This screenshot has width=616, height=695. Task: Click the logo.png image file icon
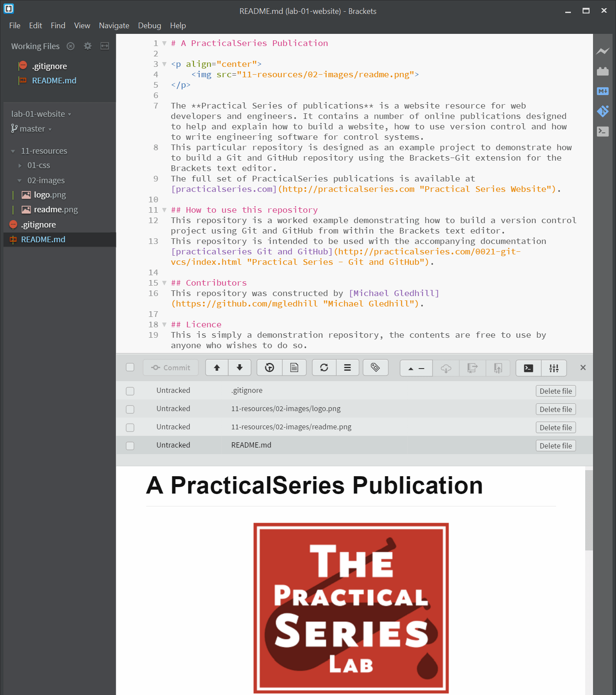pyautogui.click(x=26, y=195)
